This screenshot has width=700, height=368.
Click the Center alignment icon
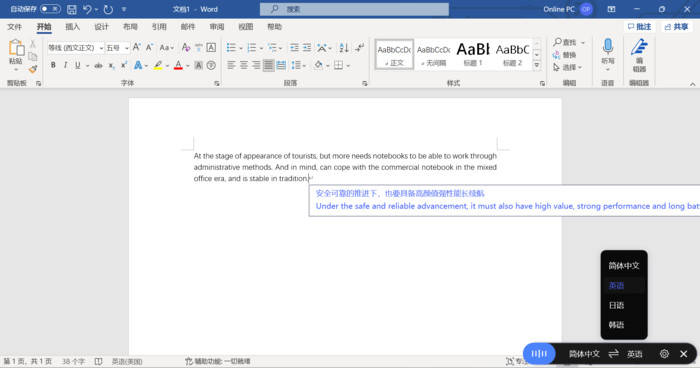click(244, 65)
